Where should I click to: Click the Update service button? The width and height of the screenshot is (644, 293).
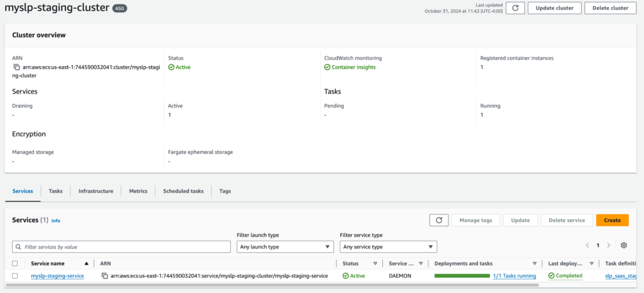click(520, 220)
